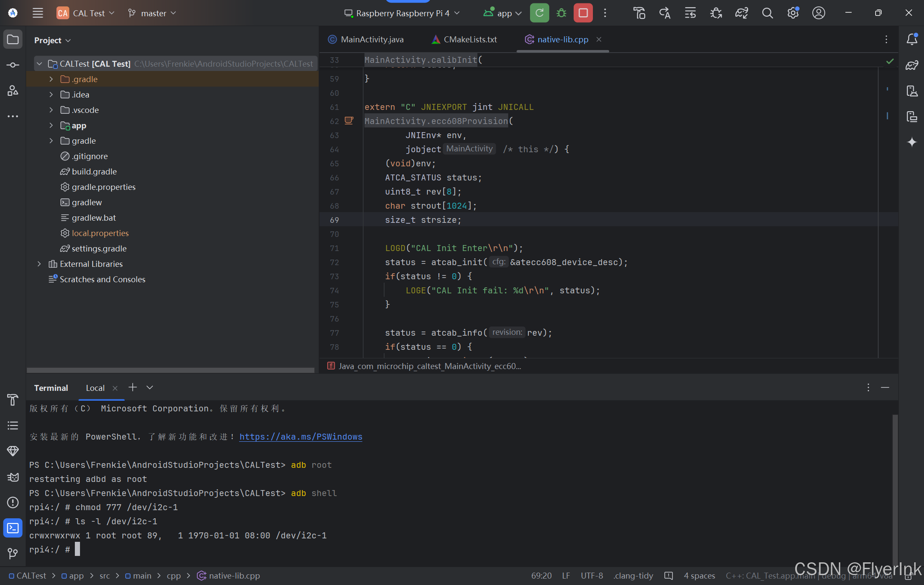Open the Logcat tool window
Screen dimensions: 924x585
coord(13,477)
